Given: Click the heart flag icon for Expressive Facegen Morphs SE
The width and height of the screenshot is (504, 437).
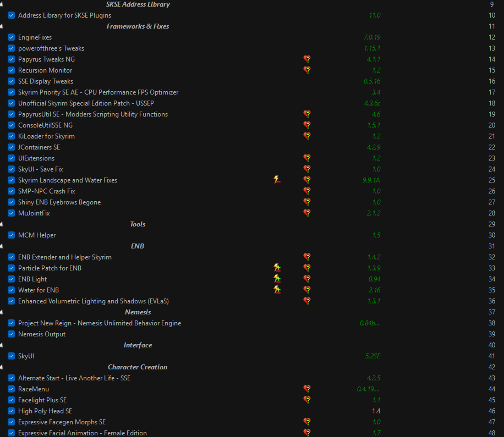Looking at the screenshot, I should (307, 422).
